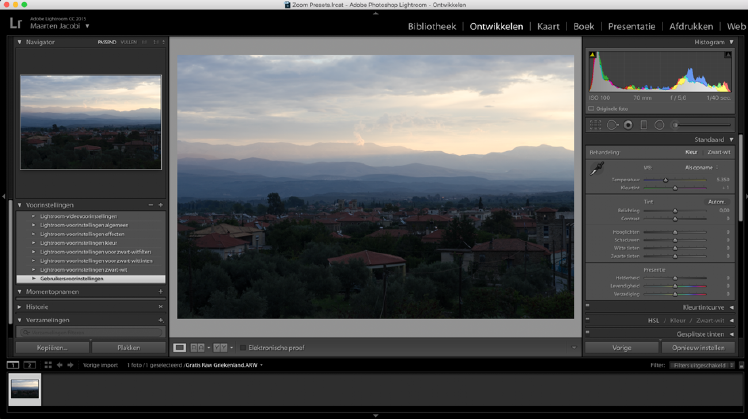748x419 pixels.
Task: Select second window display 2
Action: [x=30, y=365]
